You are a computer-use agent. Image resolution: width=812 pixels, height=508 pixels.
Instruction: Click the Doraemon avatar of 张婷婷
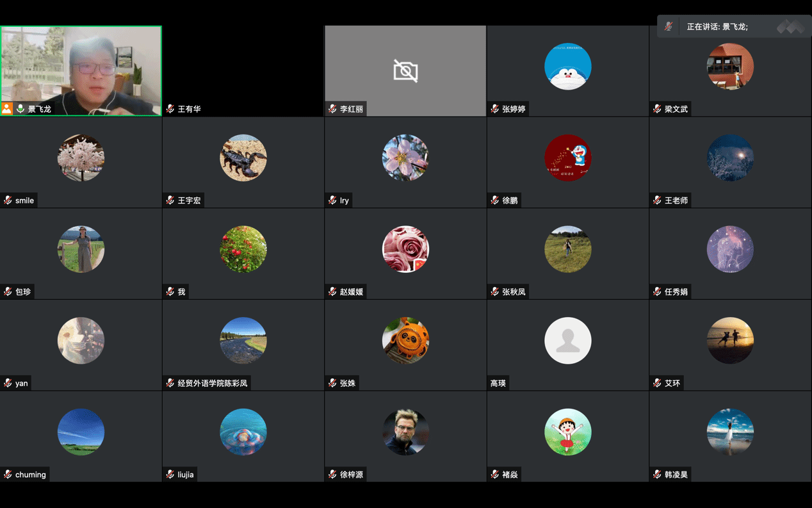pos(568,67)
